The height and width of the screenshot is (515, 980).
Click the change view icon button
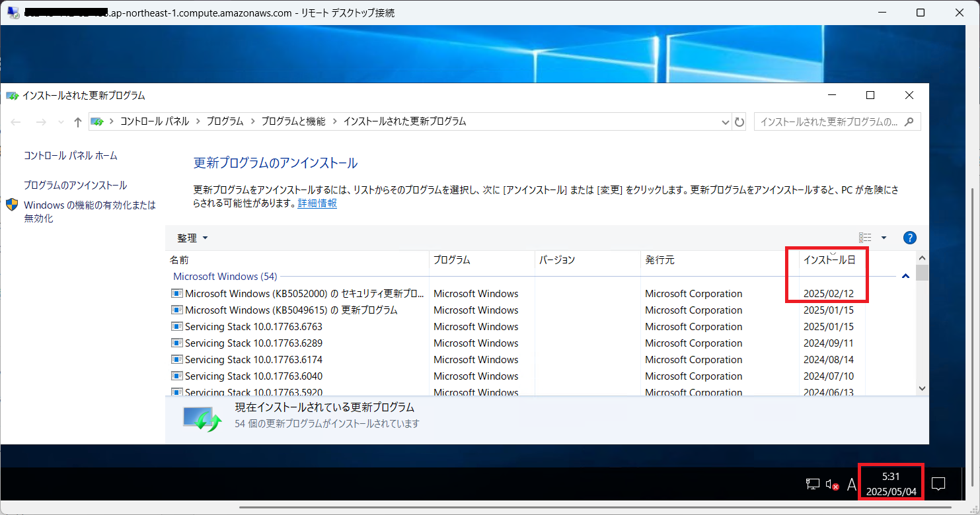(865, 238)
